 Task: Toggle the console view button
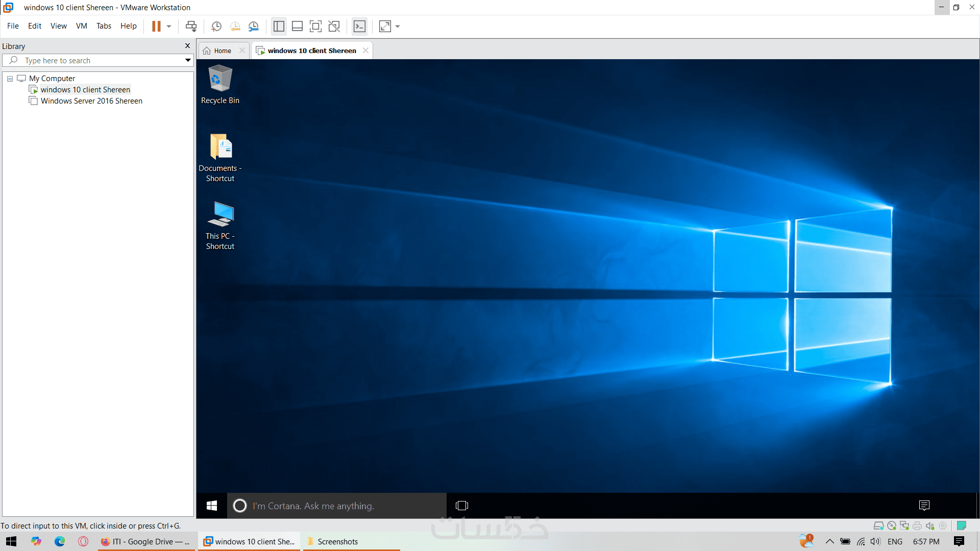tap(360, 26)
